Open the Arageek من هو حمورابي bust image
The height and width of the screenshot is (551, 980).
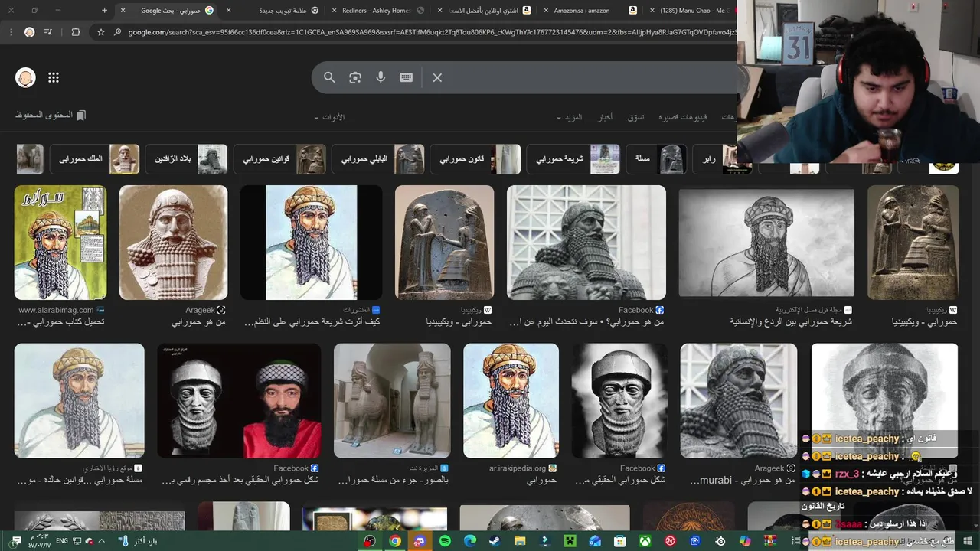point(173,243)
